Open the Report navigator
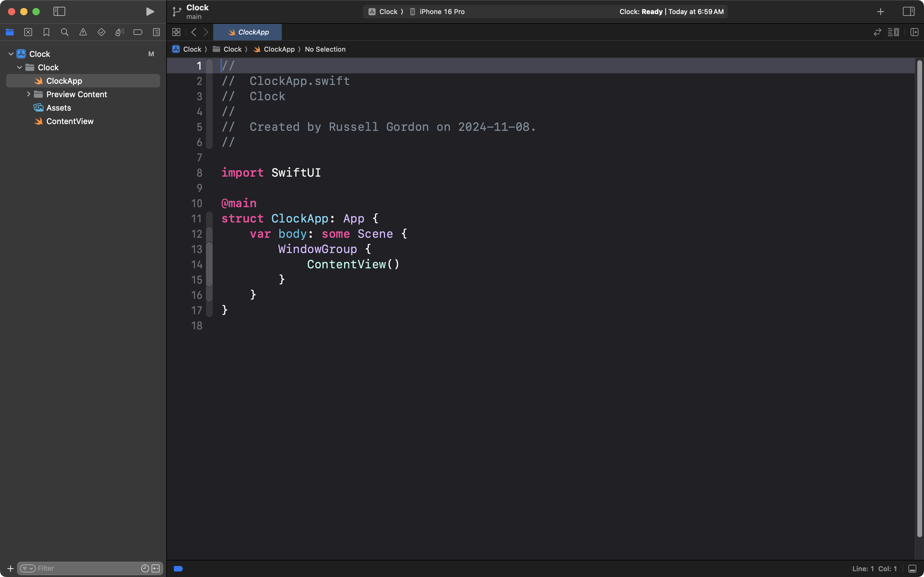Image resolution: width=924 pixels, height=577 pixels. (156, 32)
